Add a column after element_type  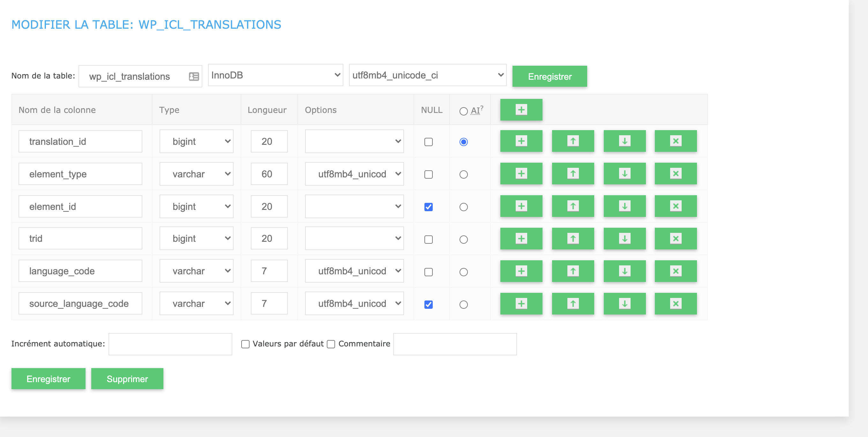tap(521, 174)
